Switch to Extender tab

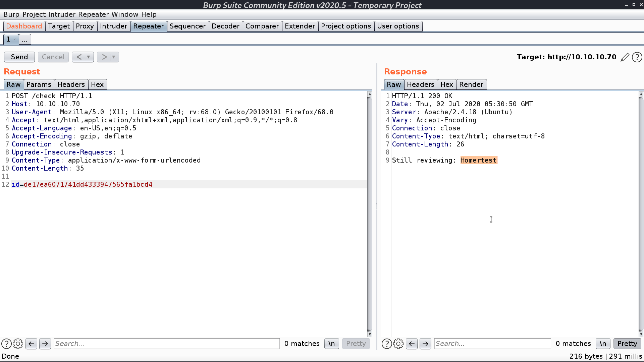coord(300,26)
